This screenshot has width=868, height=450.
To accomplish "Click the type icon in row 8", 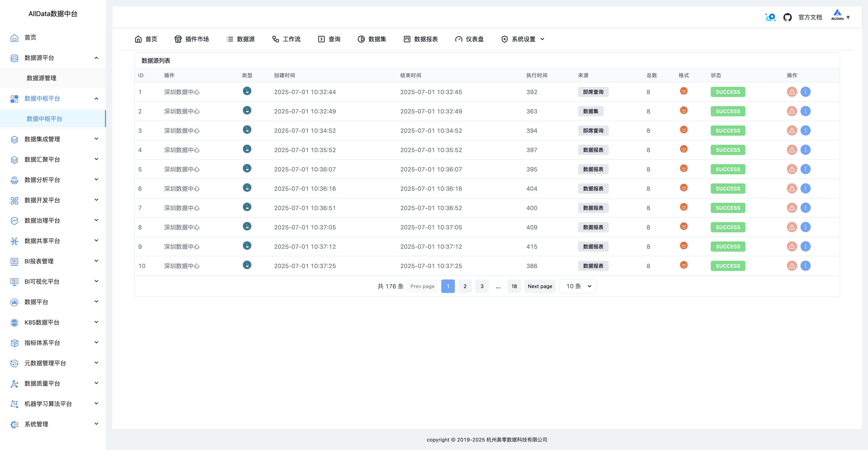I will pos(247,226).
